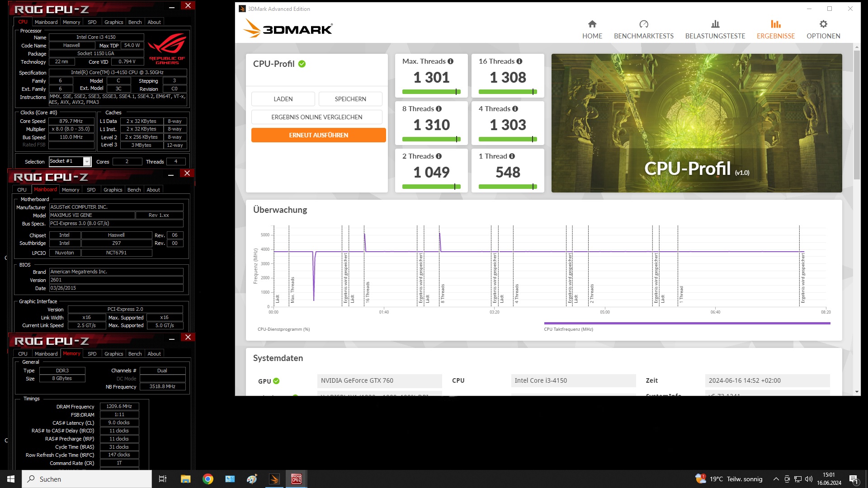Click 3DMARK logo
This screenshot has height=488, width=868.
(288, 28)
